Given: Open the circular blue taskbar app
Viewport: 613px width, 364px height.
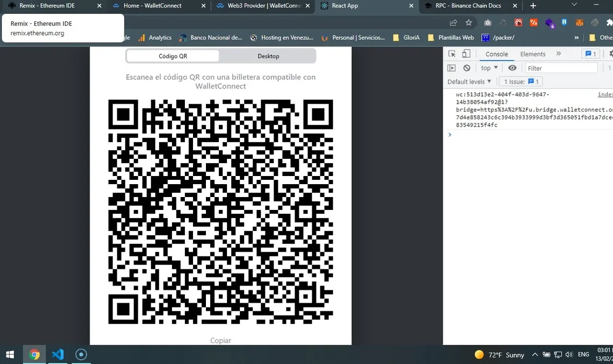Looking at the screenshot, I should coord(81,354).
